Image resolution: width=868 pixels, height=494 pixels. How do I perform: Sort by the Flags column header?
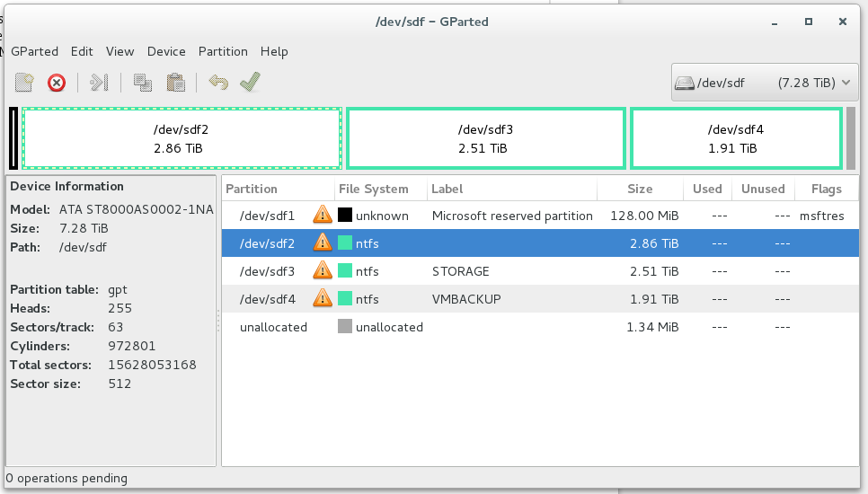click(827, 189)
